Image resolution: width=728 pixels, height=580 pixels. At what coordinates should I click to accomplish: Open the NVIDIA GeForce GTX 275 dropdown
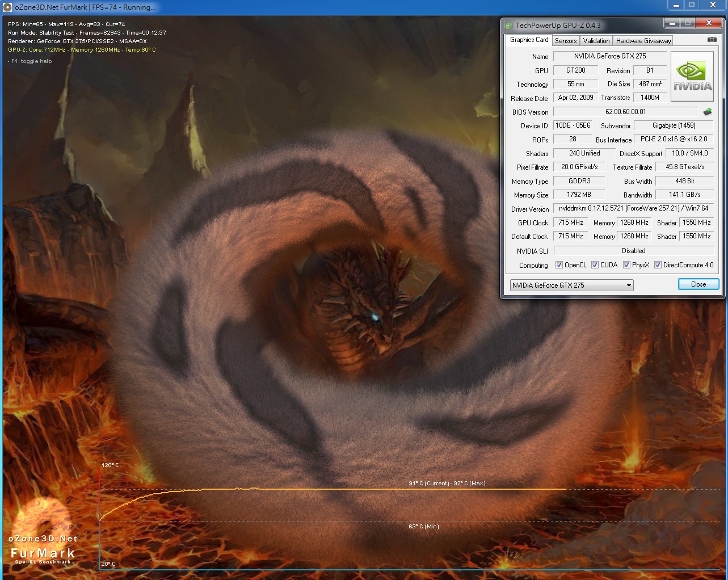pyautogui.click(x=571, y=285)
